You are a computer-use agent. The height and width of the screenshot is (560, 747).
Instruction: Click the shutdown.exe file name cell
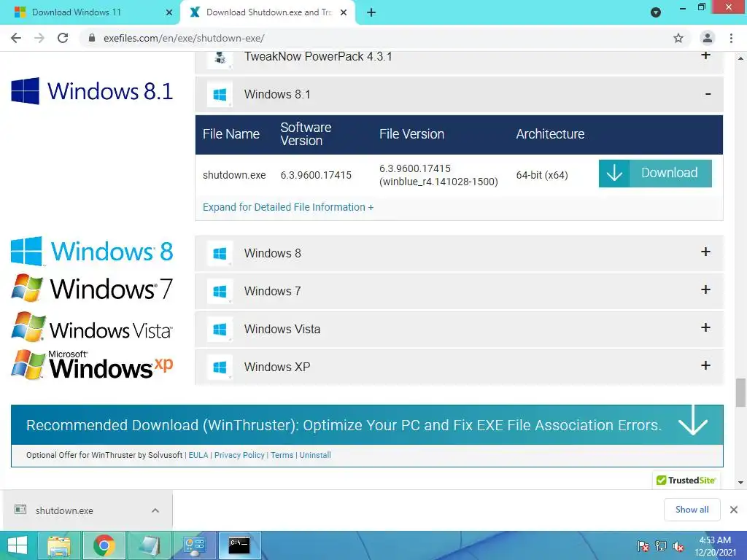coord(234,175)
